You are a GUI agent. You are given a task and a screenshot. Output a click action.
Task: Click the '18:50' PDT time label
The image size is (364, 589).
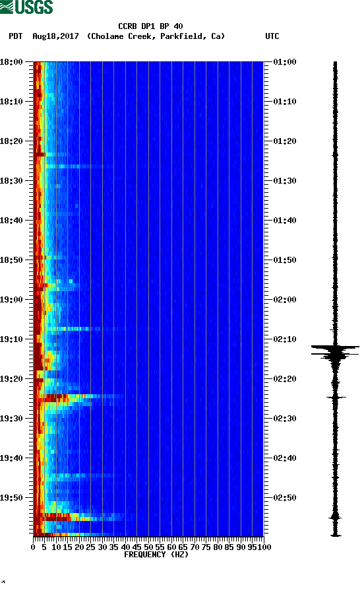click(x=11, y=260)
